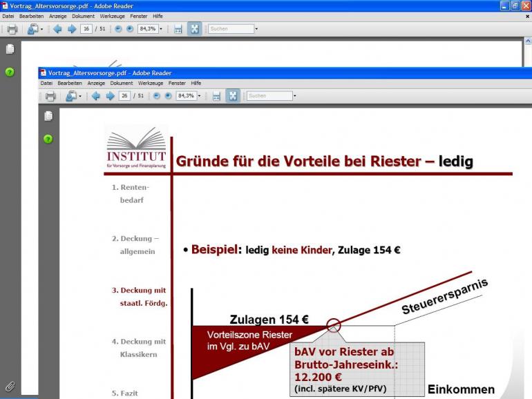
Task: Click zoom value field in back window
Action: click(148, 29)
